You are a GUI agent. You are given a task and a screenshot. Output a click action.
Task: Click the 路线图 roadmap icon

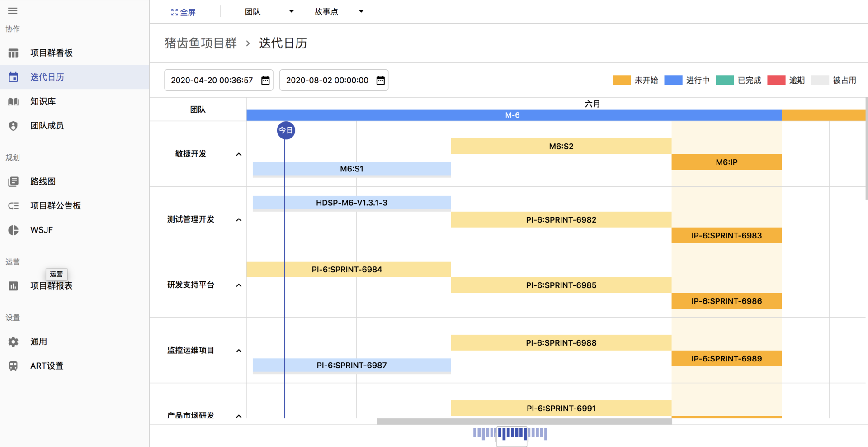(14, 181)
